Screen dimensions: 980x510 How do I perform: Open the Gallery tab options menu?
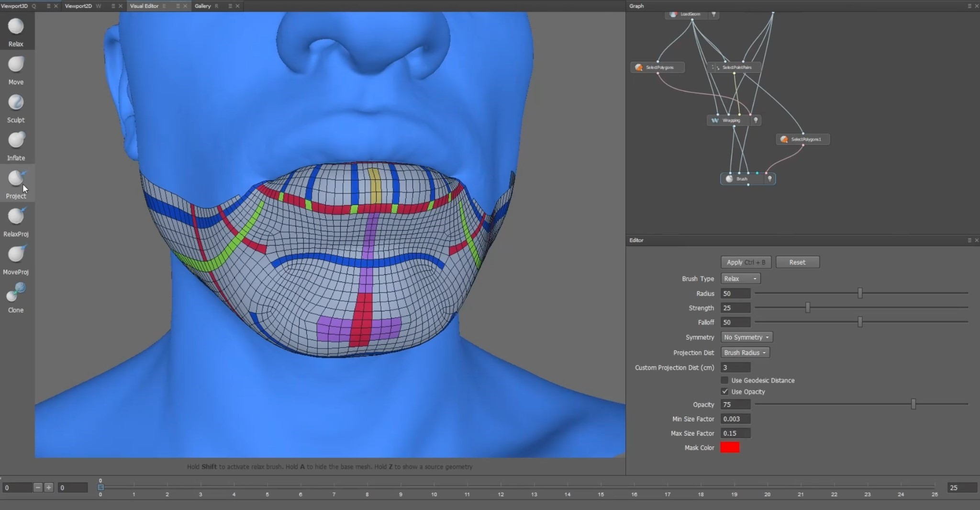pyautogui.click(x=230, y=6)
